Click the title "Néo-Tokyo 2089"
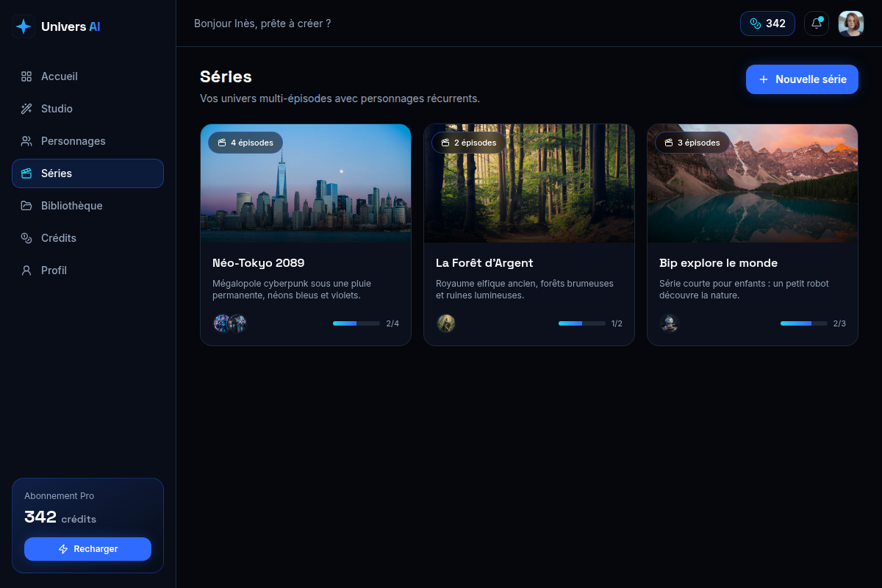 (258, 263)
